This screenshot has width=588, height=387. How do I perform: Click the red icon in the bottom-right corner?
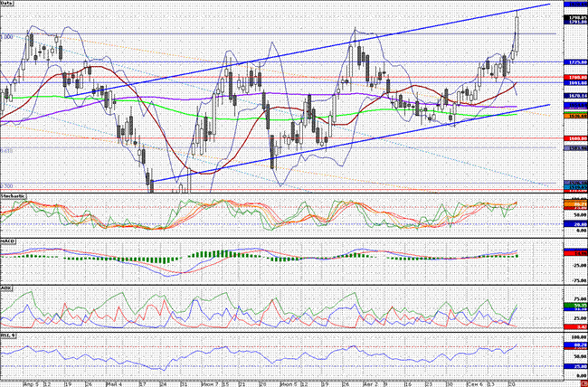(x=585, y=384)
